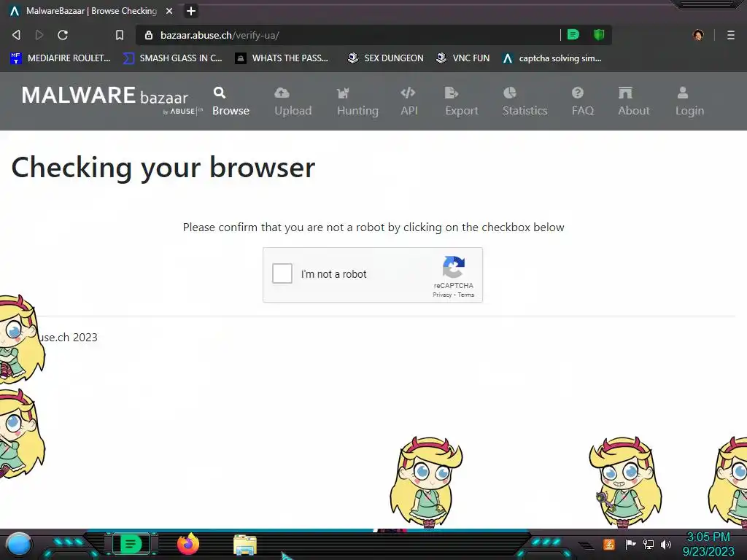Open the network tray icon

pyautogui.click(x=649, y=544)
